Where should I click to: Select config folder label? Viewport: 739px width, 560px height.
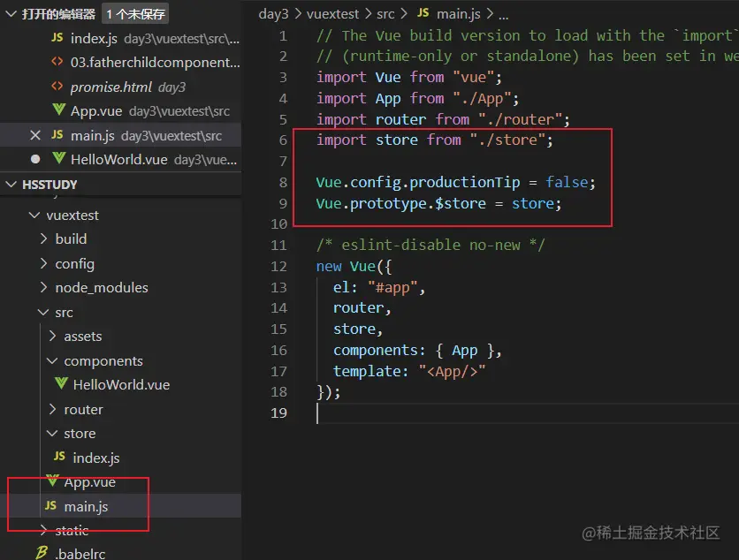click(75, 264)
